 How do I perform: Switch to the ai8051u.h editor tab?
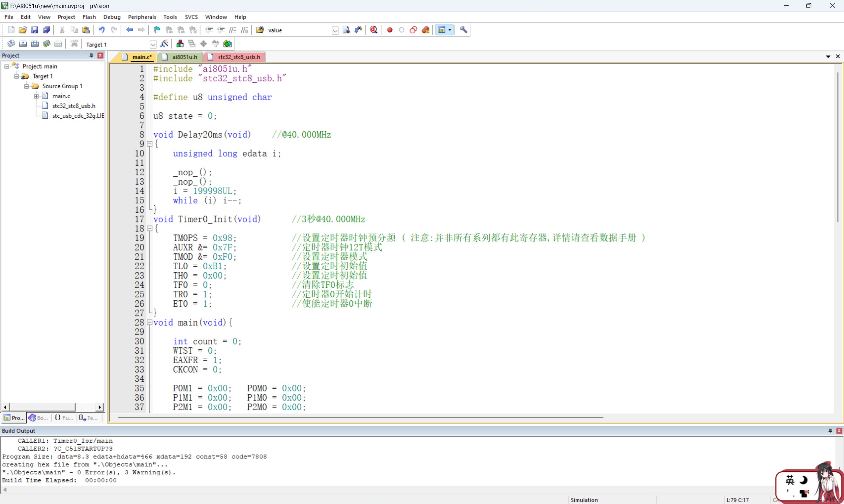[x=180, y=57]
